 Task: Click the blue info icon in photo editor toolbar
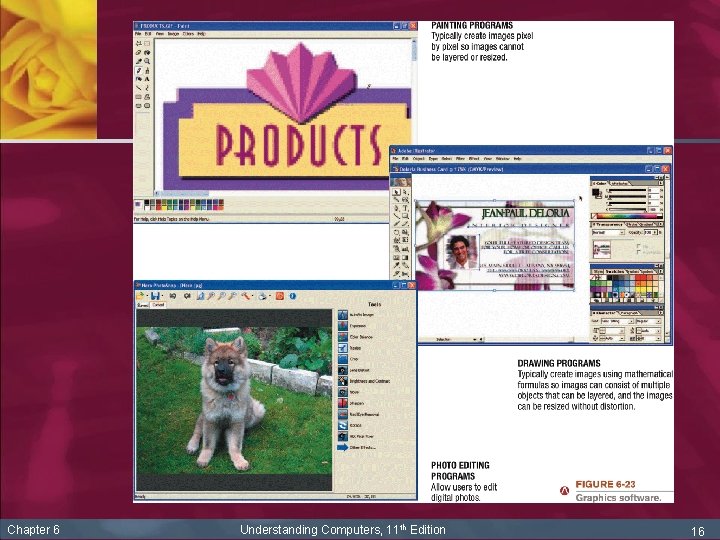tap(292, 296)
